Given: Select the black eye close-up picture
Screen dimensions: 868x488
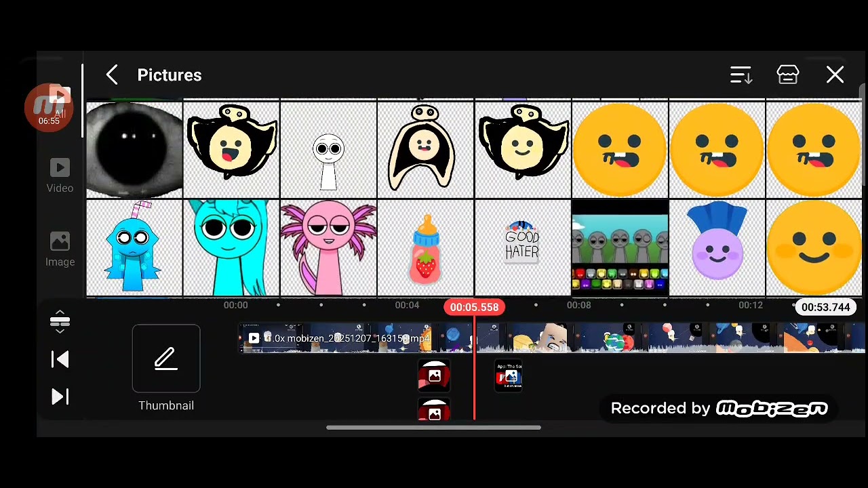Looking at the screenshot, I should coord(134,150).
